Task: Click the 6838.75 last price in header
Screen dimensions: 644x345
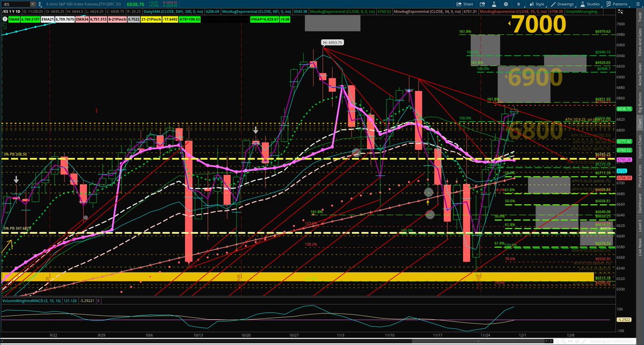Action: pyautogui.click(x=135, y=4)
